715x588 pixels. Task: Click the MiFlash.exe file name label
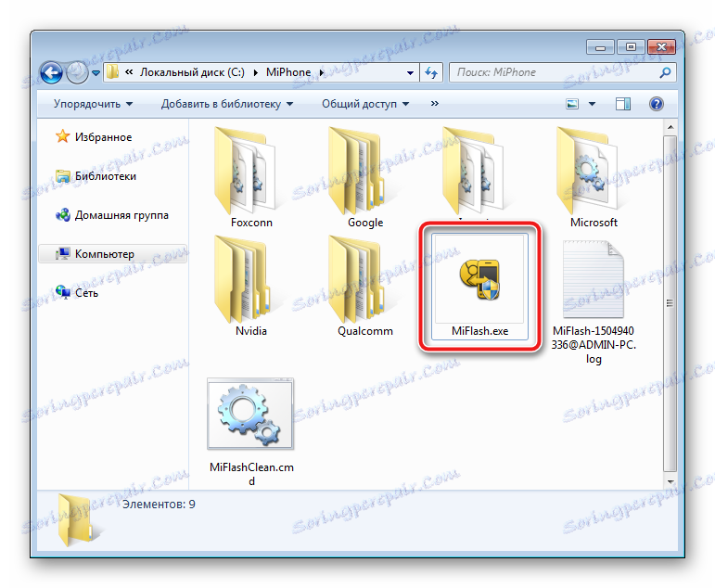[x=479, y=331]
